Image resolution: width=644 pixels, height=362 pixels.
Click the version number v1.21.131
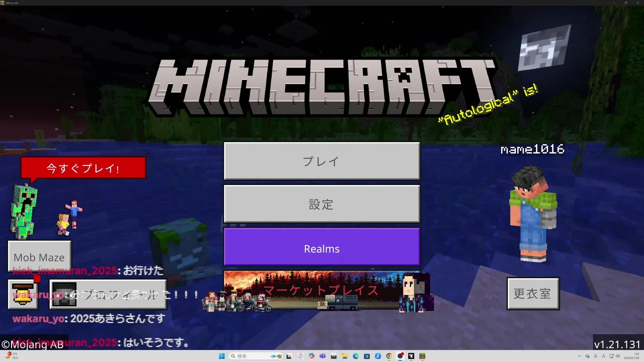coord(617,344)
